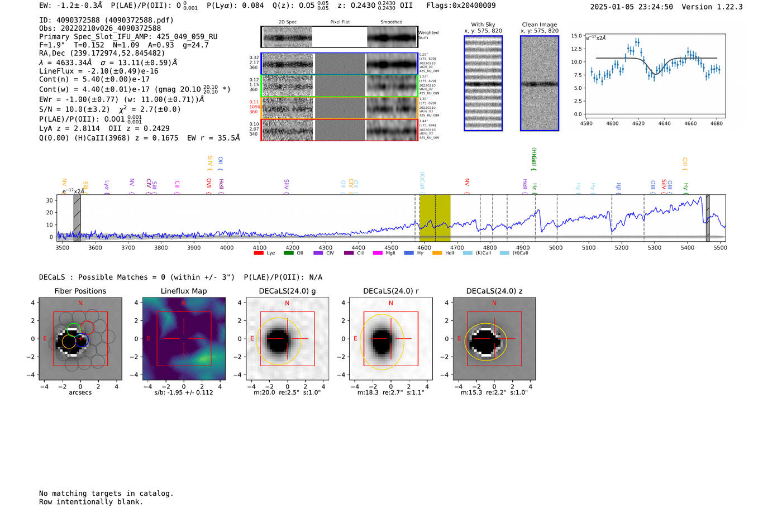The image size is (782, 532).
Task: Click the 'm:20.0 re:2.5" s:1.0"' caption
Action: click(x=287, y=392)
